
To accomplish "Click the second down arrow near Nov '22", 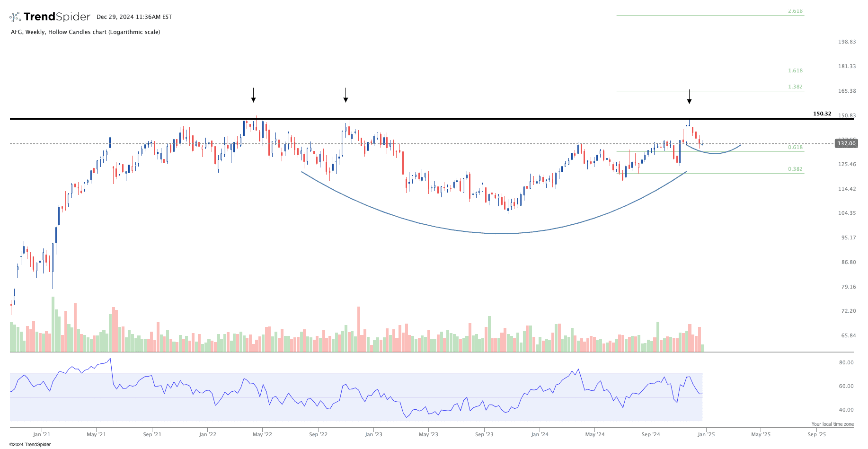I will click(346, 95).
